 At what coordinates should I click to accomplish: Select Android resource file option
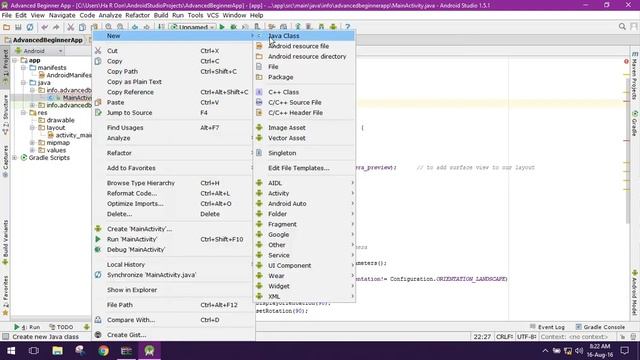pos(304,46)
